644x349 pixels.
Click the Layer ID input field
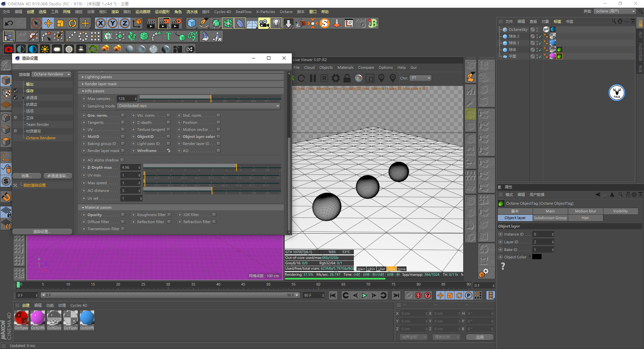coord(543,242)
